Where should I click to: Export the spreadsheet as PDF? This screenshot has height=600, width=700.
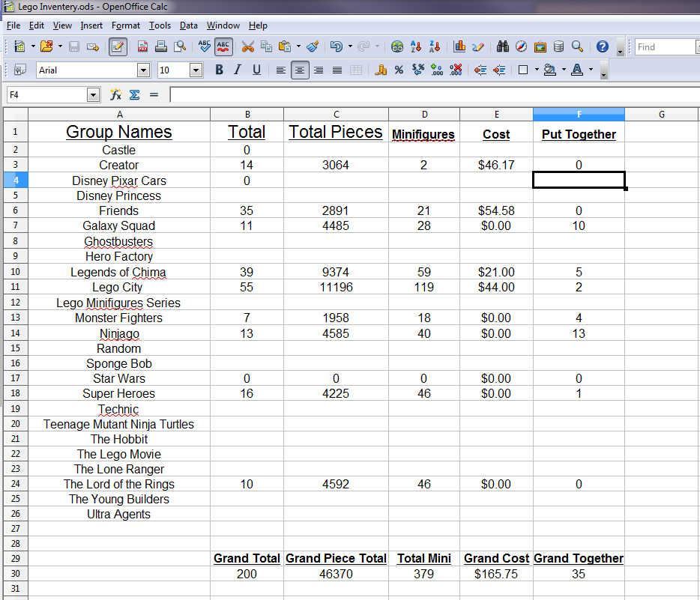(x=142, y=46)
